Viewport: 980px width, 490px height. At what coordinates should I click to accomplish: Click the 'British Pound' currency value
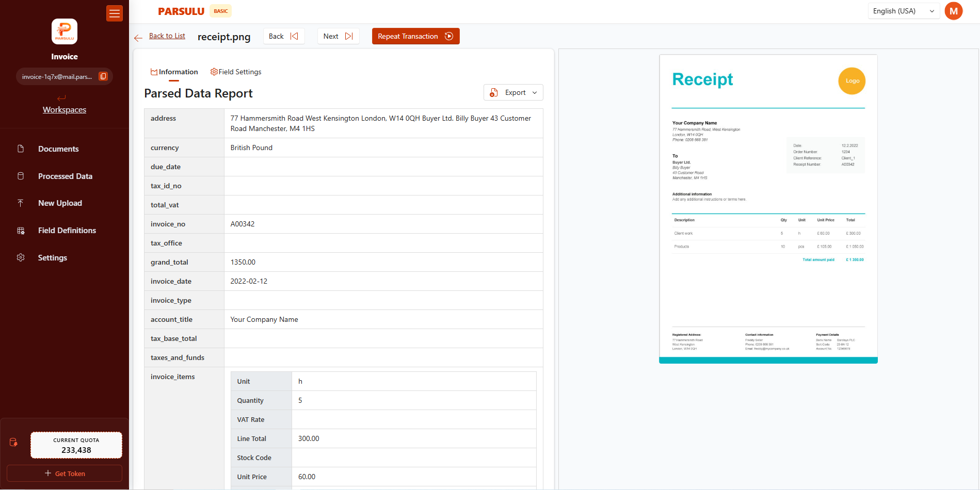[x=251, y=148]
